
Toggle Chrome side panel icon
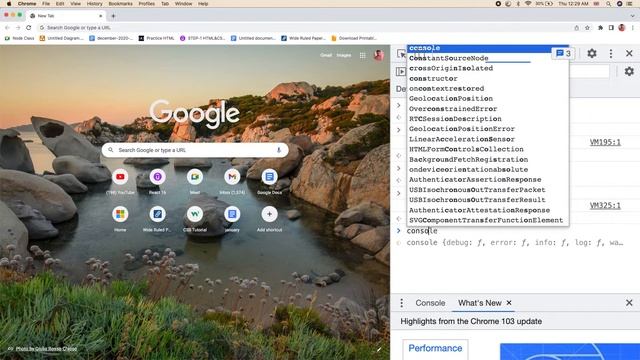coord(611,28)
